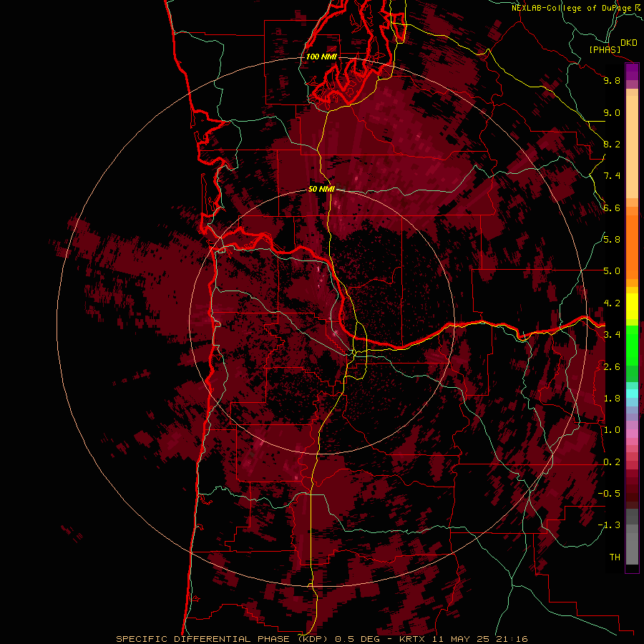Click the 8.2 scale value
The width and height of the screenshot is (644, 644).
pos(612,144)
